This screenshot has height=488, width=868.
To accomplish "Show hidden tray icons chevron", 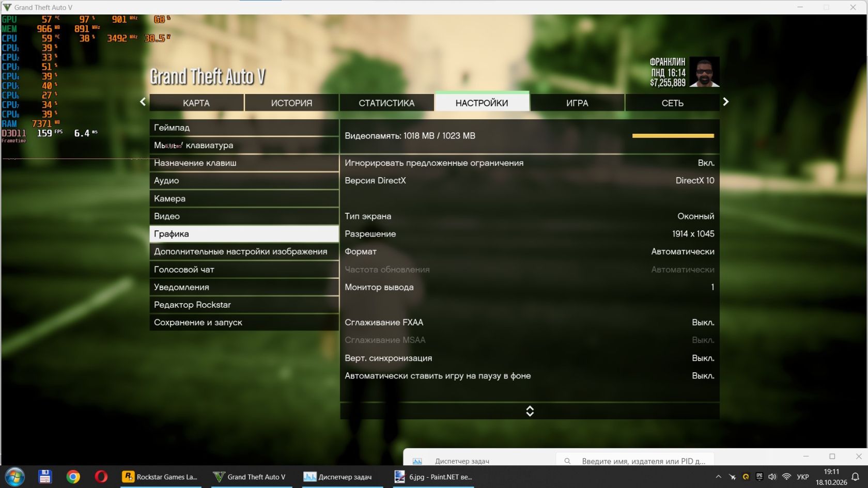I will (718, 477).
